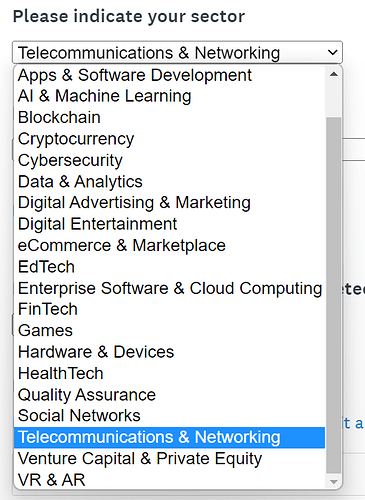The image size is (365, 500).
Task: Choose Data & Analytics option
Action: [x=169, y=182]
